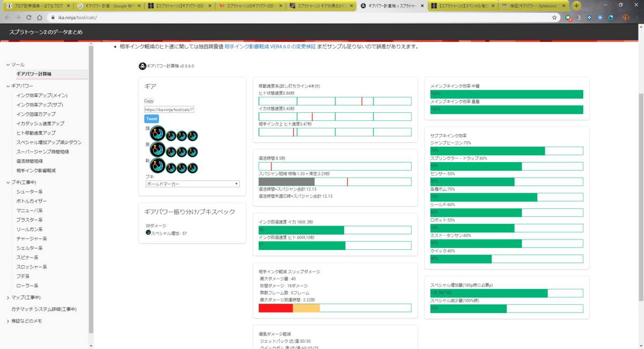Click the clothes (服) third sub ability icon
This screenshot has height=349, width=644.
(193, 151)
